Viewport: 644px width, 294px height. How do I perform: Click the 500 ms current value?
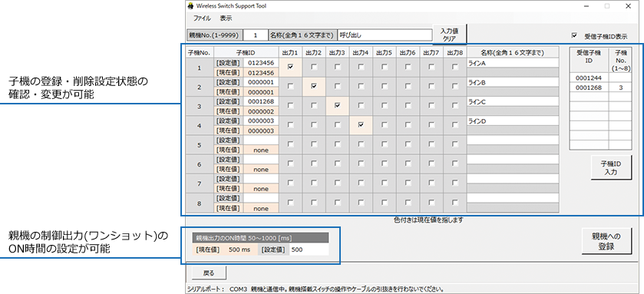[x=239, y=249]
